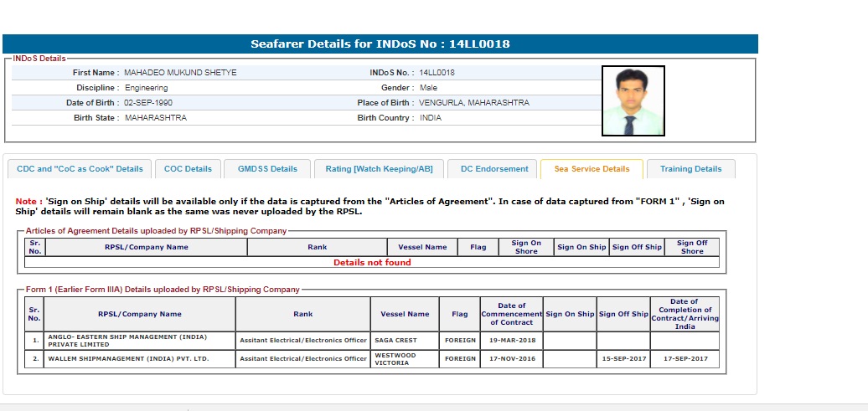
Task: Click the seafarer profile photo
Action: coord(633,100)
